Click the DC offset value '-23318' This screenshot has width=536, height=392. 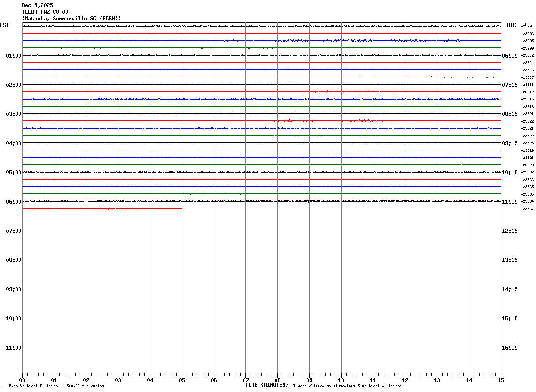click(x=528, y=107)
